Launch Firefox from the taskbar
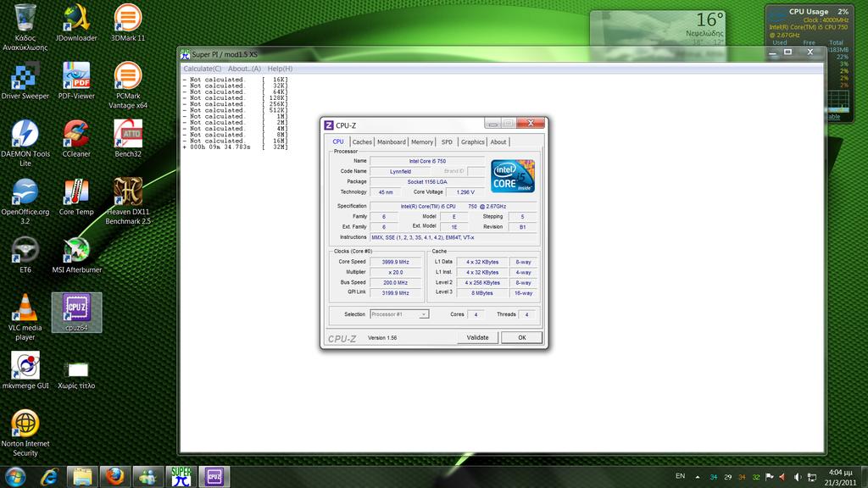868x488 pixels. (x=115, y=476)
